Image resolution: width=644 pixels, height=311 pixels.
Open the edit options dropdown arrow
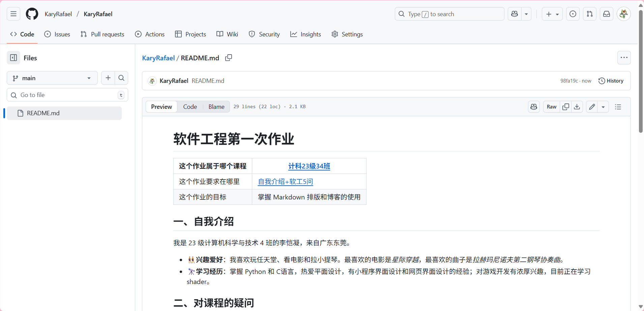click(x=603, y=106)
